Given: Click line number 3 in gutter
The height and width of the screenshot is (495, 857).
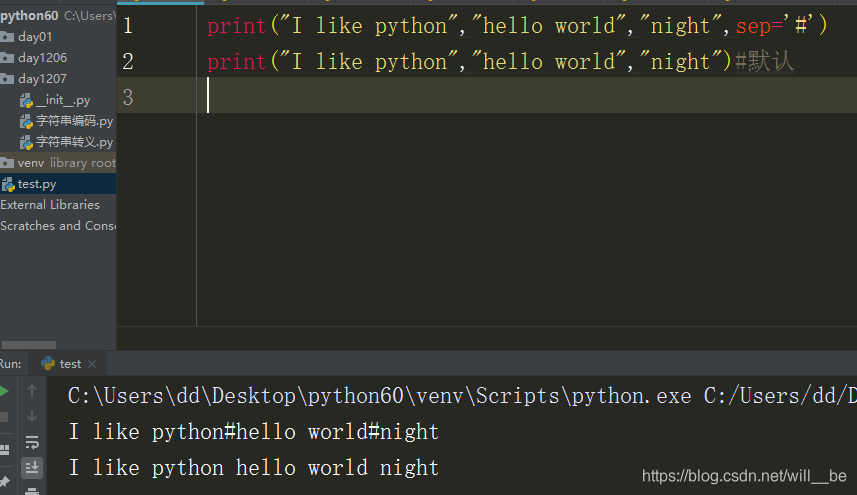Looking at the screenshot, I should coord(128,98).
